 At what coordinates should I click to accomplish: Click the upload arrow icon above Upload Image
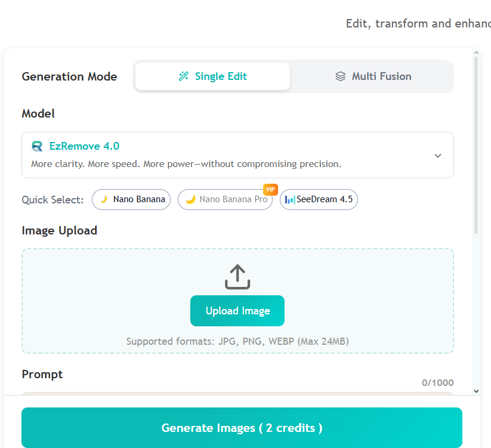tap(237, 277)
